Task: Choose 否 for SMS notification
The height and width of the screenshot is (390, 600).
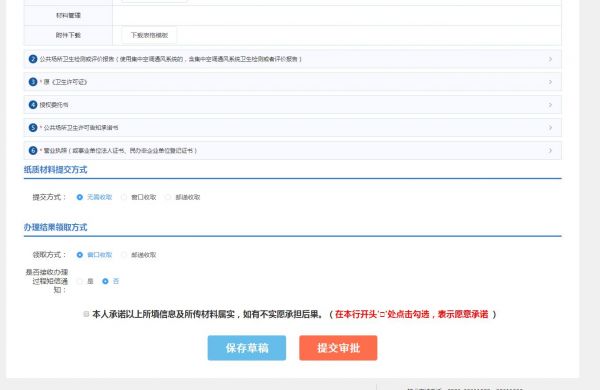Action: (x=105, y=281)
